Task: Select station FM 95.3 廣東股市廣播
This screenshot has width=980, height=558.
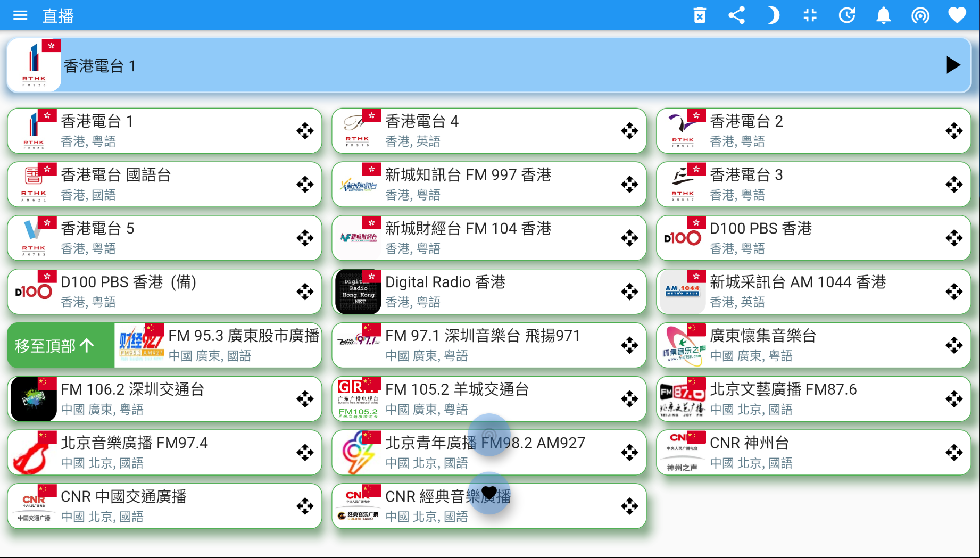Action: point(218,345)
